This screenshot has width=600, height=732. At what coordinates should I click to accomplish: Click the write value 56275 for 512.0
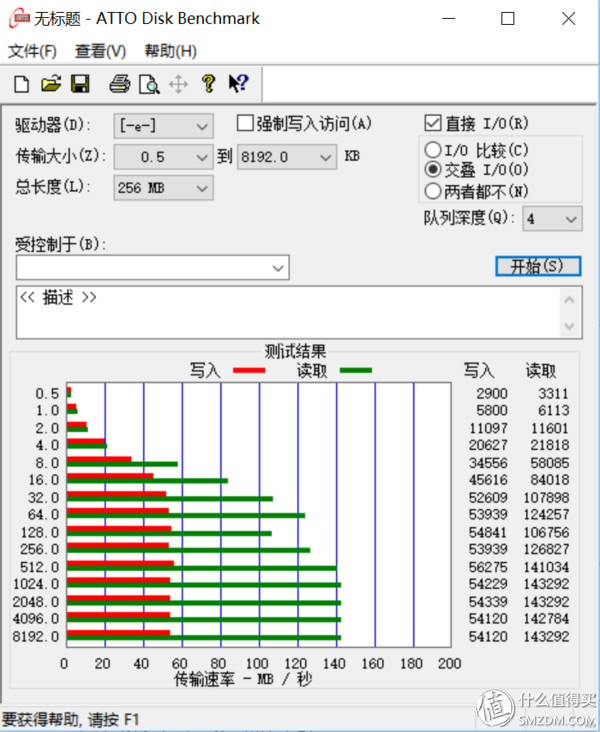click(x=488, y=567)
